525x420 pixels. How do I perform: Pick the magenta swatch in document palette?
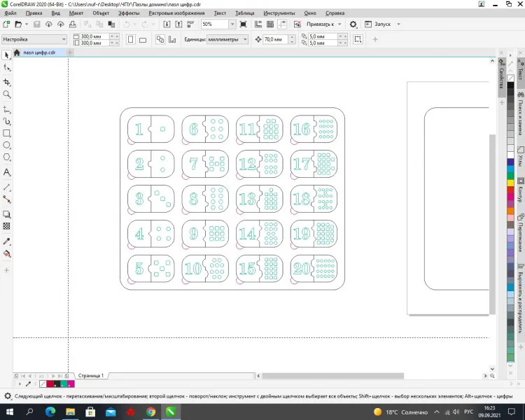tap(71, 384)
